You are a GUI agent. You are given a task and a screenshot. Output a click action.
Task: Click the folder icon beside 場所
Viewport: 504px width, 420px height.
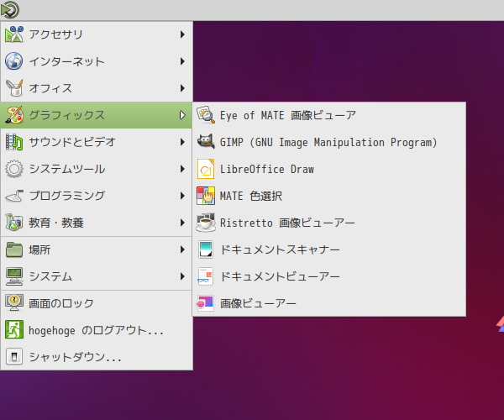point(14,249)
